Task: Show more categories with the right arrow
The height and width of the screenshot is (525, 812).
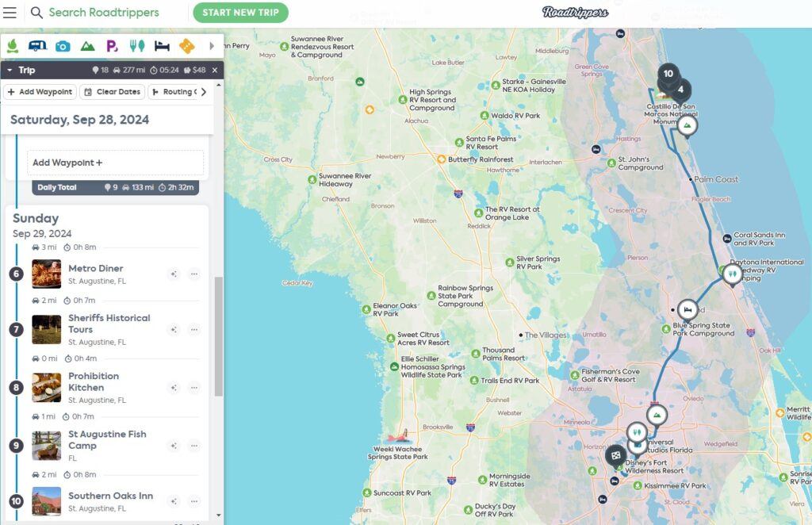Action: pos(211,46)
